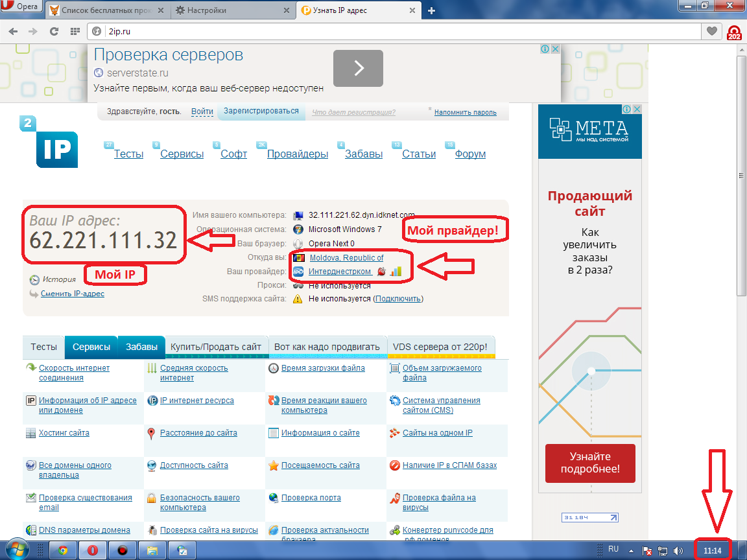Open the Забавы navigation menu

[364, 154]
